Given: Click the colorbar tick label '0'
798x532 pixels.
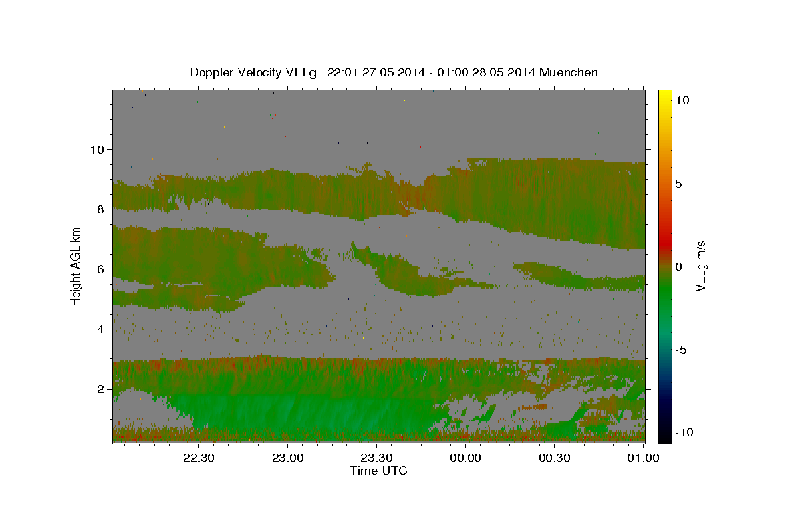Looking at the screenshot, I should point(678,267).
